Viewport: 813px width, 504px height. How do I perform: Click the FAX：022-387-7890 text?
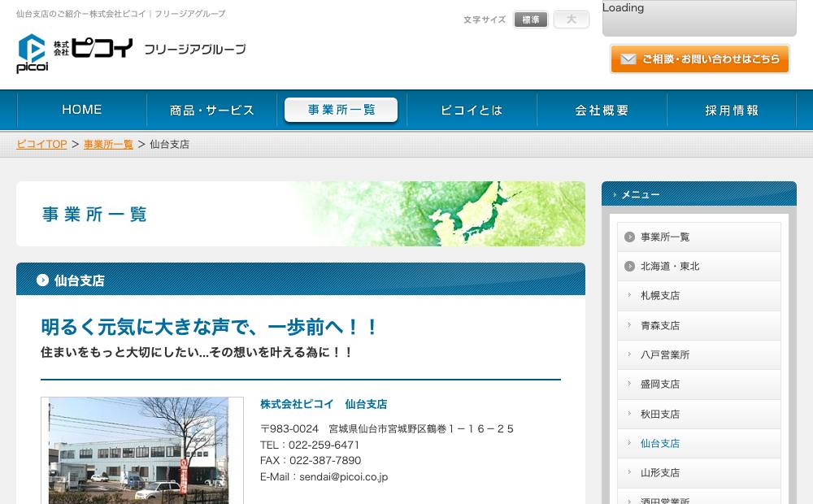point(311,460)
